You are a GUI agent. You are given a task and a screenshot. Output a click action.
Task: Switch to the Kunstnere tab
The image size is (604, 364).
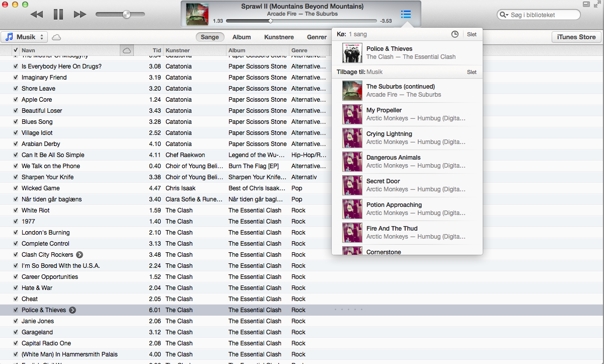(279, 37)
